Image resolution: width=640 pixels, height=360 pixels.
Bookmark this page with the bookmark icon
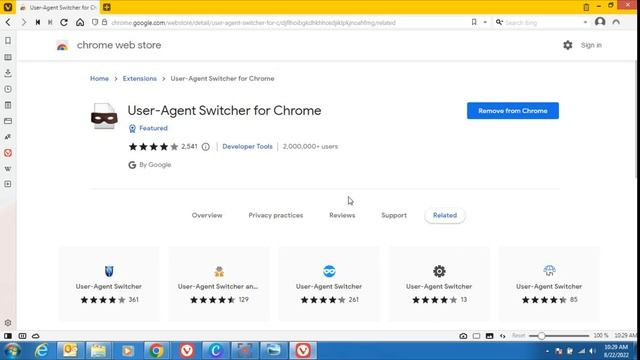(474, 22)
